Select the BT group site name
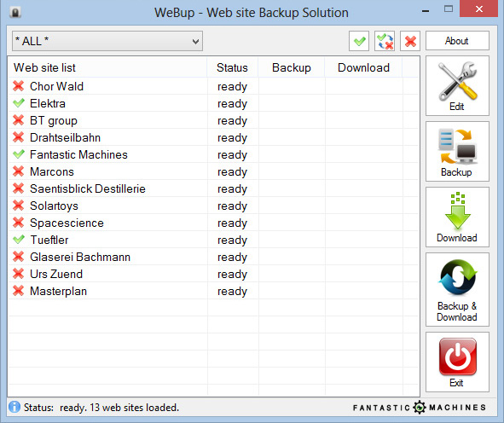This screenshot has height=423, width=504. click(x=54, y=120)
